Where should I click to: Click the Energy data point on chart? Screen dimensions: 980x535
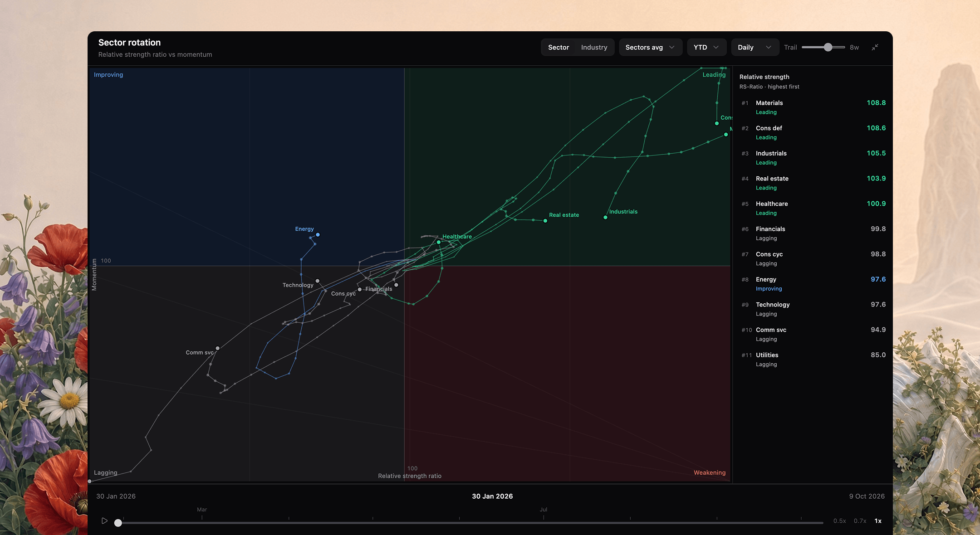318,235
